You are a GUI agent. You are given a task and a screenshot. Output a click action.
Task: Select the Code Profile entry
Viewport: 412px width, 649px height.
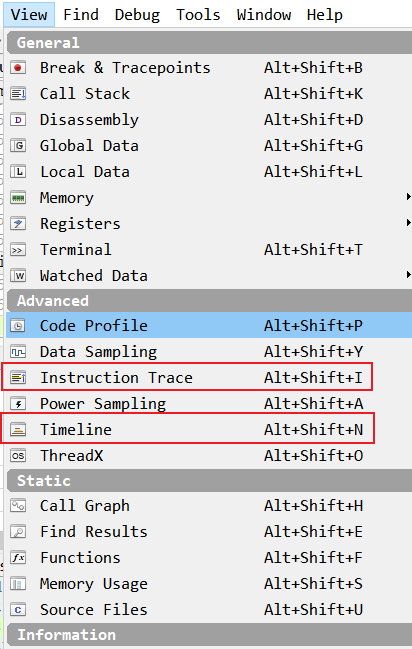click(x=209, y=325)
